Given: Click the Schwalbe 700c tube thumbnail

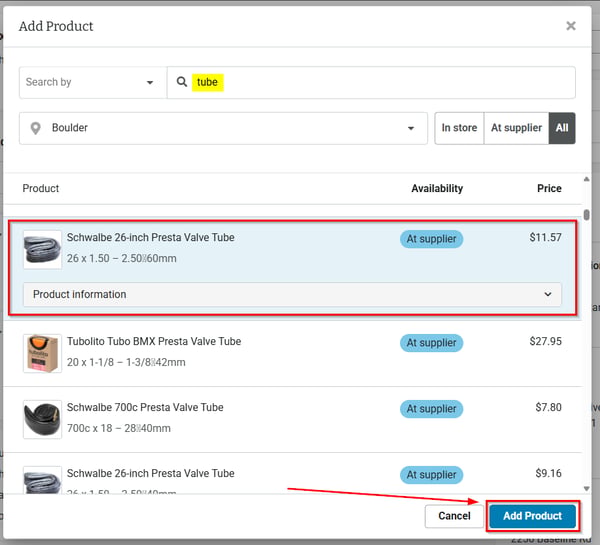Looking at the screenshot, I should (42, 419).
